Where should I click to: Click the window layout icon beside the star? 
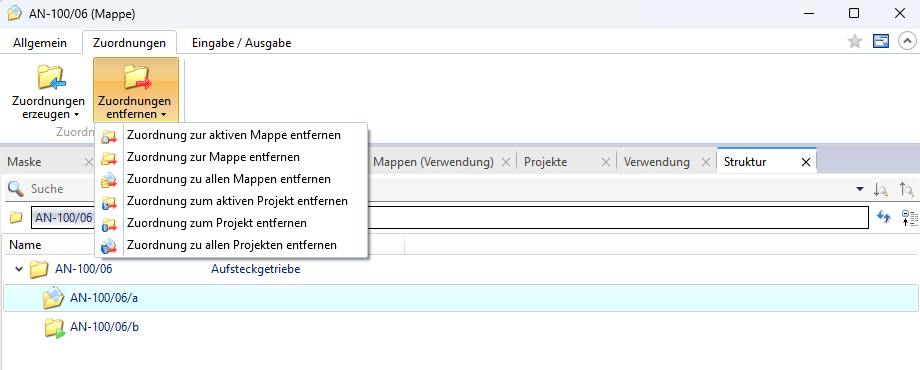881,41
